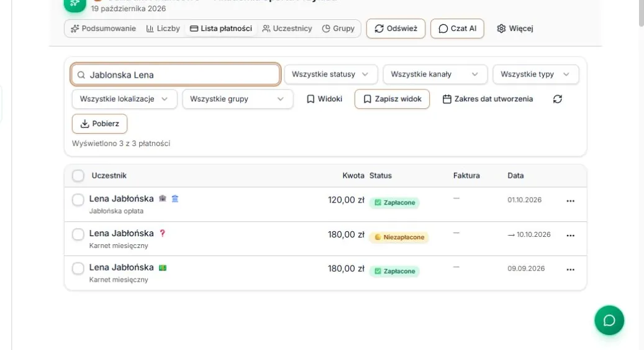The width and height of the screenshot is (644, 350).
Task: Open the Wszystkie kanały dropdown
Action: (x=435, y=75)
